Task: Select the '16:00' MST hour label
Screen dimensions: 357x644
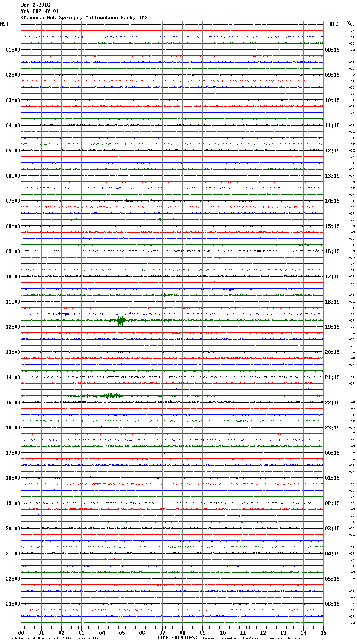Action: coord(13,428)
